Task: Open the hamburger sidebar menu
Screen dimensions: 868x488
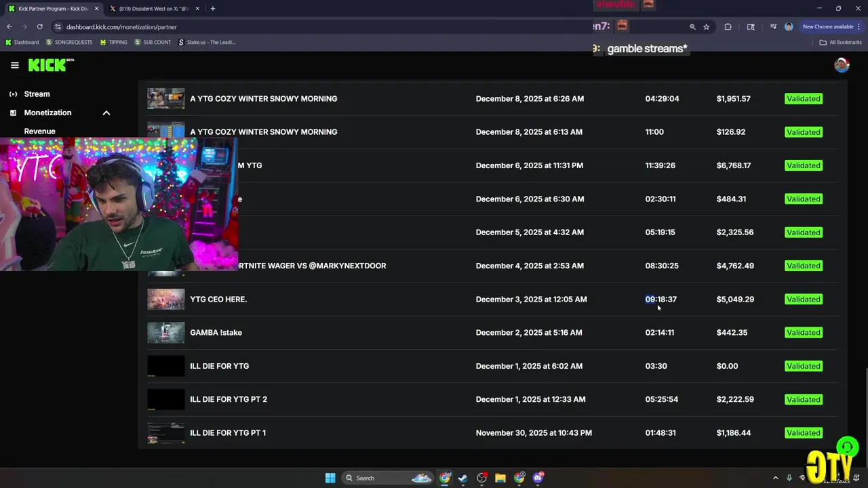Action: tap(15, 65)
